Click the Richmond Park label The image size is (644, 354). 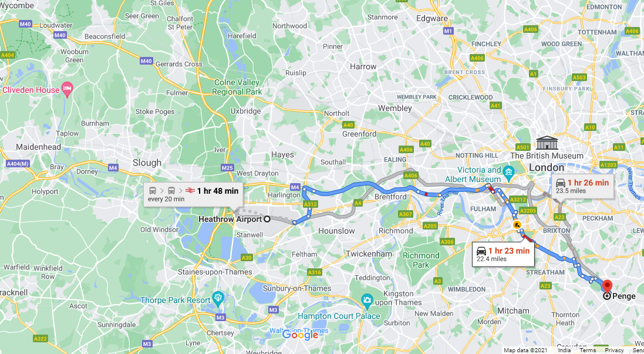pos(421,260)
